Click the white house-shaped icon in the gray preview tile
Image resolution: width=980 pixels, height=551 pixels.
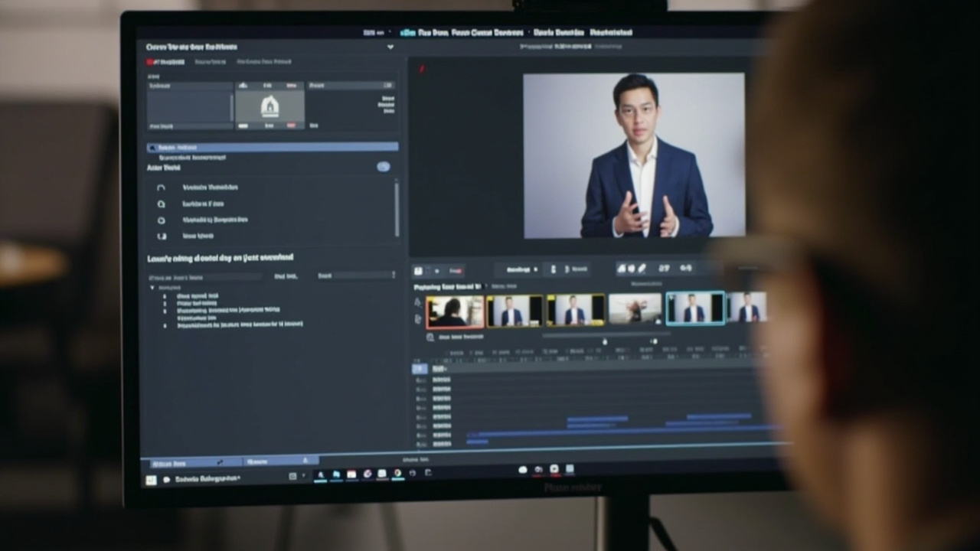tap(269, 106)
